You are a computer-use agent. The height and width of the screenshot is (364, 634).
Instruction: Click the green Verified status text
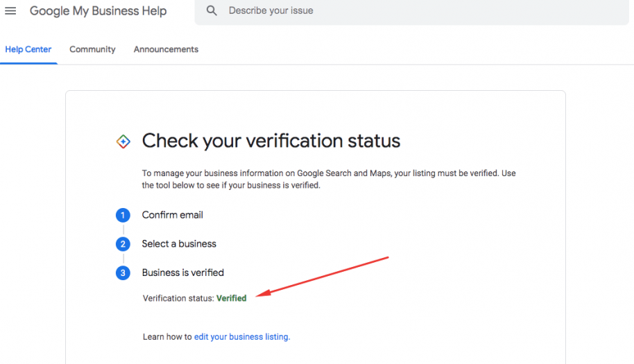(231, 298)
